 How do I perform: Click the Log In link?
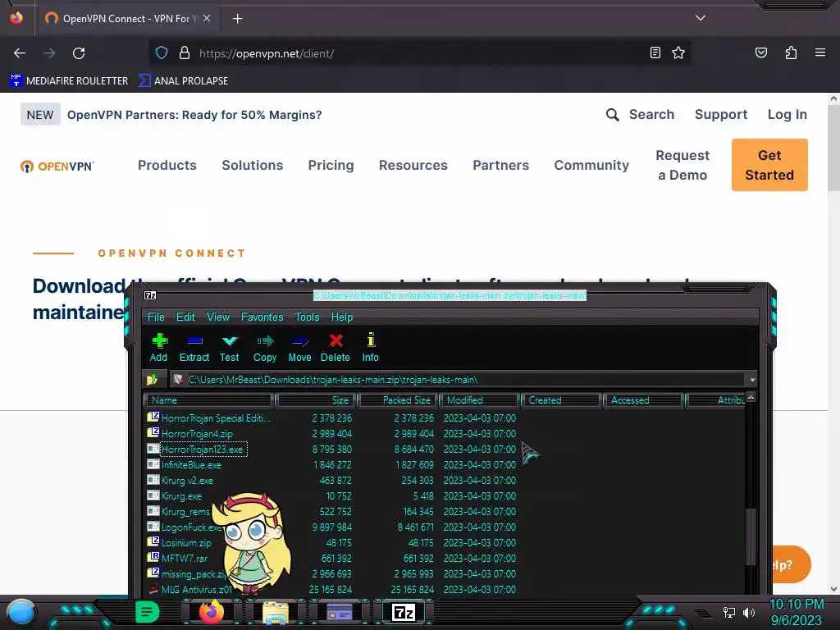click(x=787, y=115)
